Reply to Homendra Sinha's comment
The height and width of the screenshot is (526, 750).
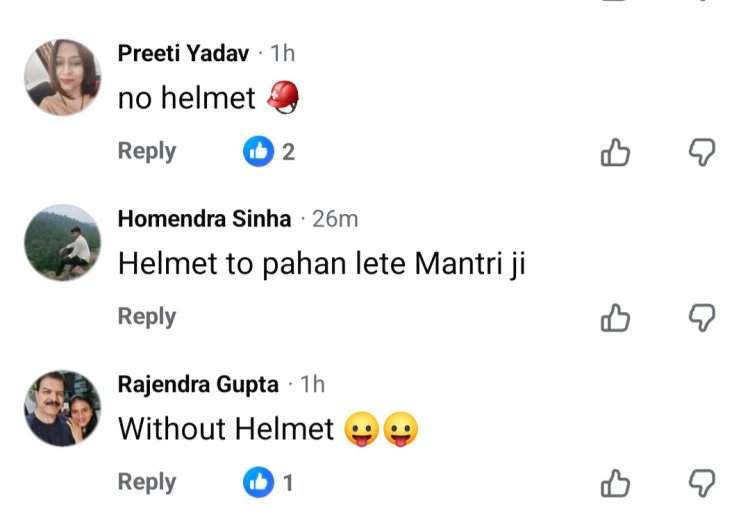click(x=147, y=317)
